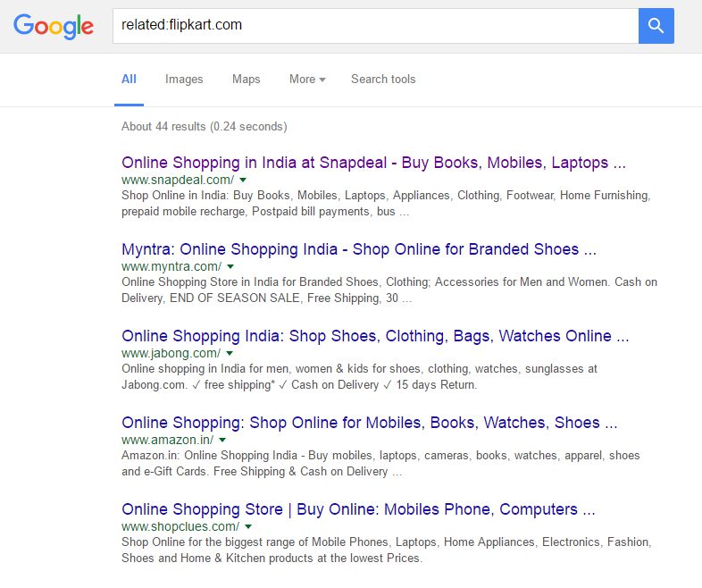Click the www.snapdeal.com/ URL text
702x588 pixels.
(x=178, y=180)
